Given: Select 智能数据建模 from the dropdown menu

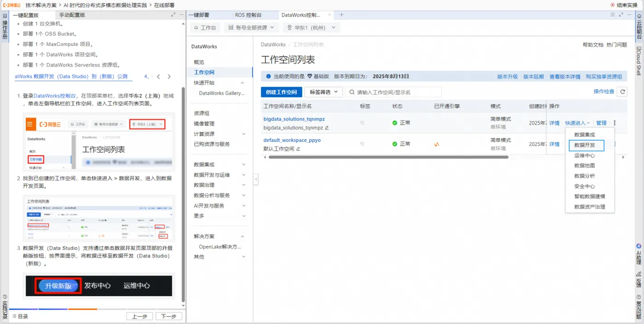Looking at the screenshot, I should (590, 196).
